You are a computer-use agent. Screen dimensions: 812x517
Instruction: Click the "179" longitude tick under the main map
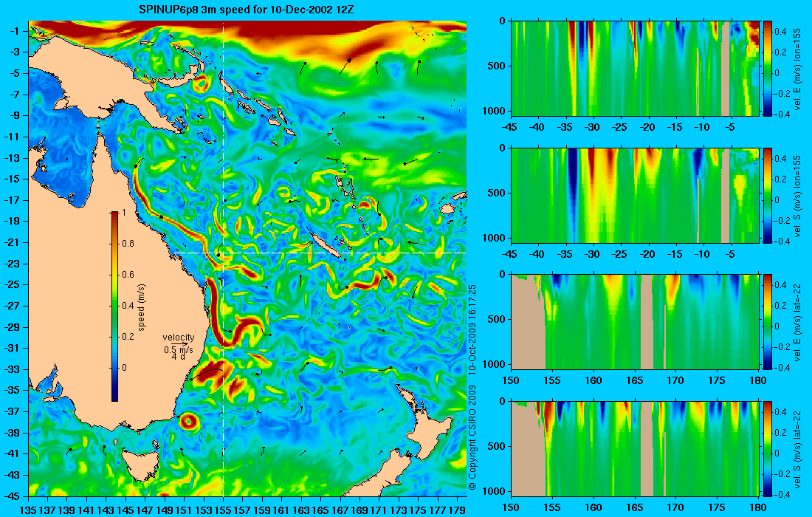457,510
